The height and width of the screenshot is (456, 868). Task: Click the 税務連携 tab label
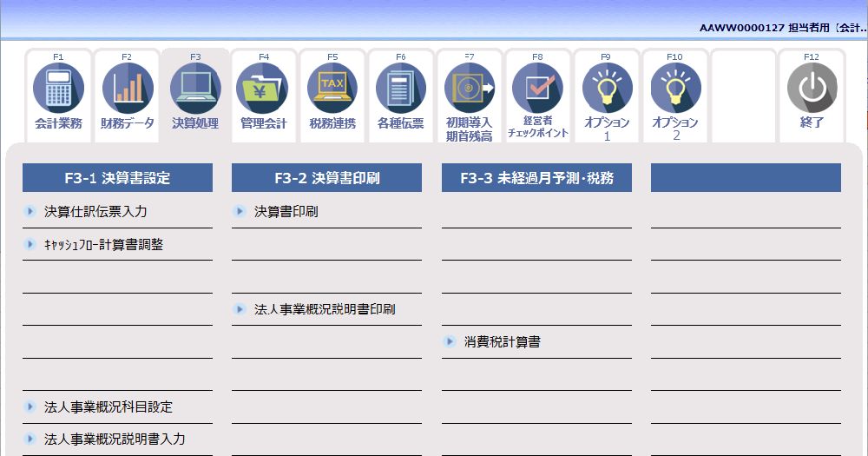tap(332, 123)
